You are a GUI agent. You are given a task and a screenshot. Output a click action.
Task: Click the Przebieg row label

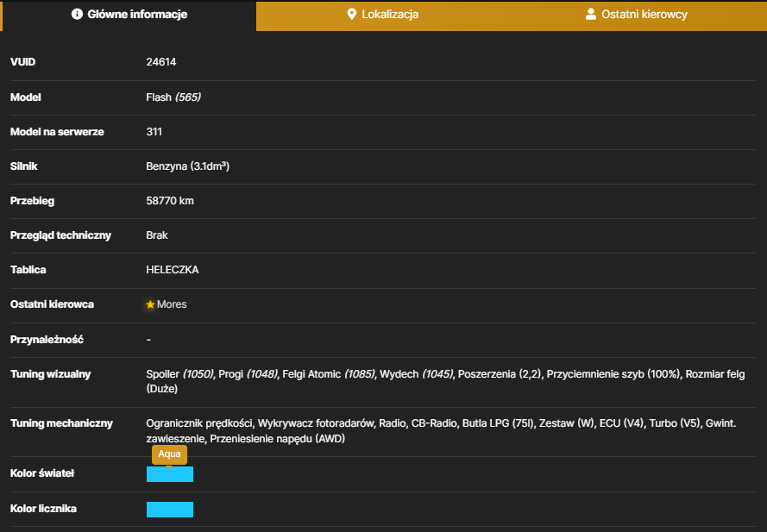32,201
